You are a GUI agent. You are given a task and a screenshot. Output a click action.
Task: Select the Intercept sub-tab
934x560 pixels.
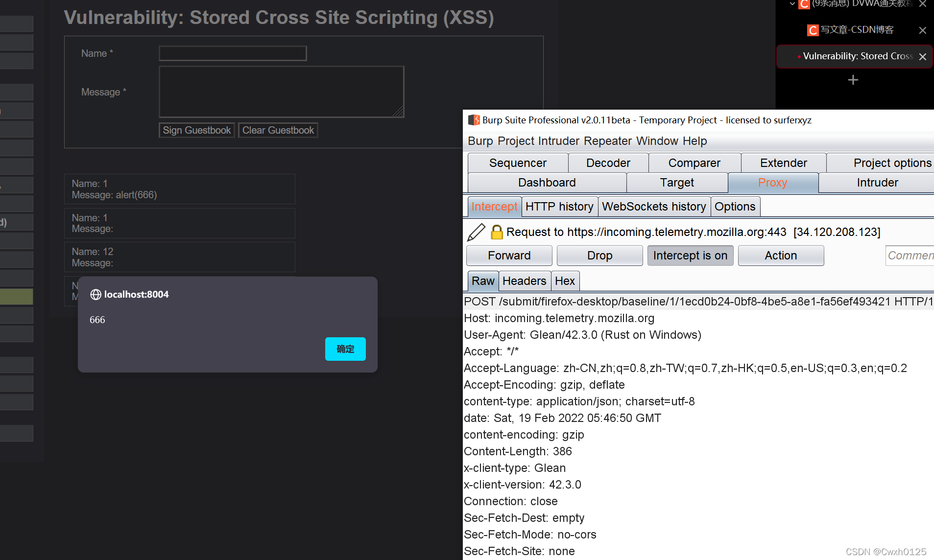[494, 207]
